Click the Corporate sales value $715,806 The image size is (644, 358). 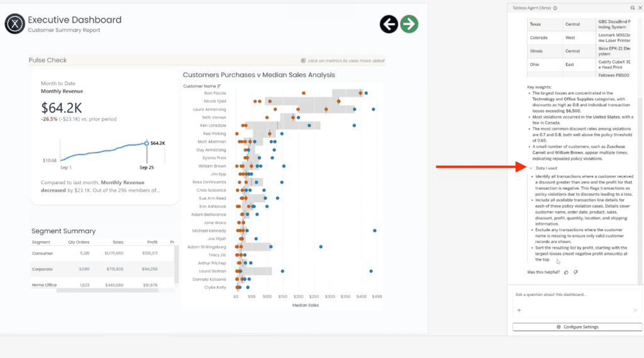click(115, 269)
